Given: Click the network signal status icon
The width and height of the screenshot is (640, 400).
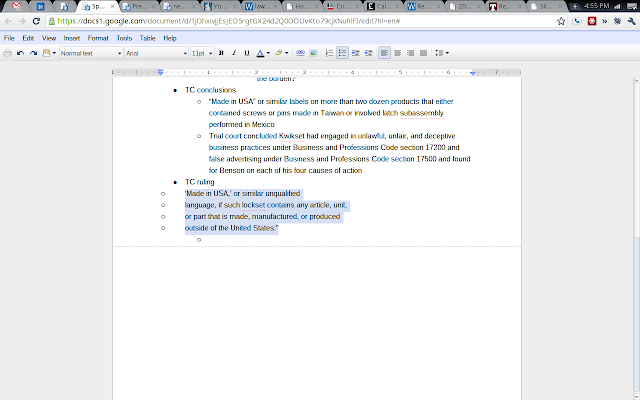Looking at the screenshot, I should pos(618,6).
